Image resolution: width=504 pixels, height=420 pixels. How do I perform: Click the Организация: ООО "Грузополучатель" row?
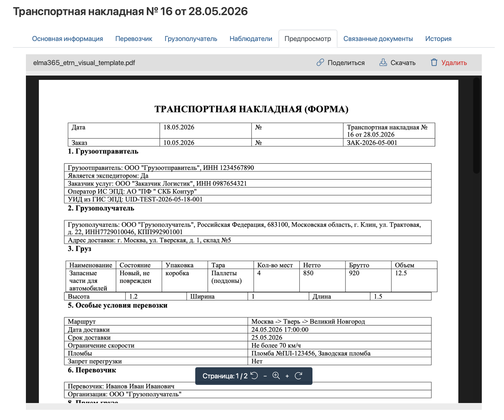pyautogui.click(x=248, y=394)
